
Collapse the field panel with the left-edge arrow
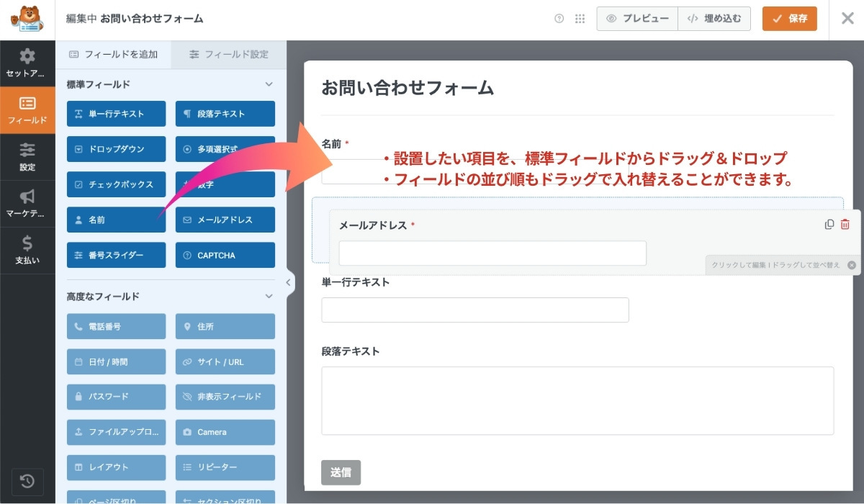[x=289, y=283]
